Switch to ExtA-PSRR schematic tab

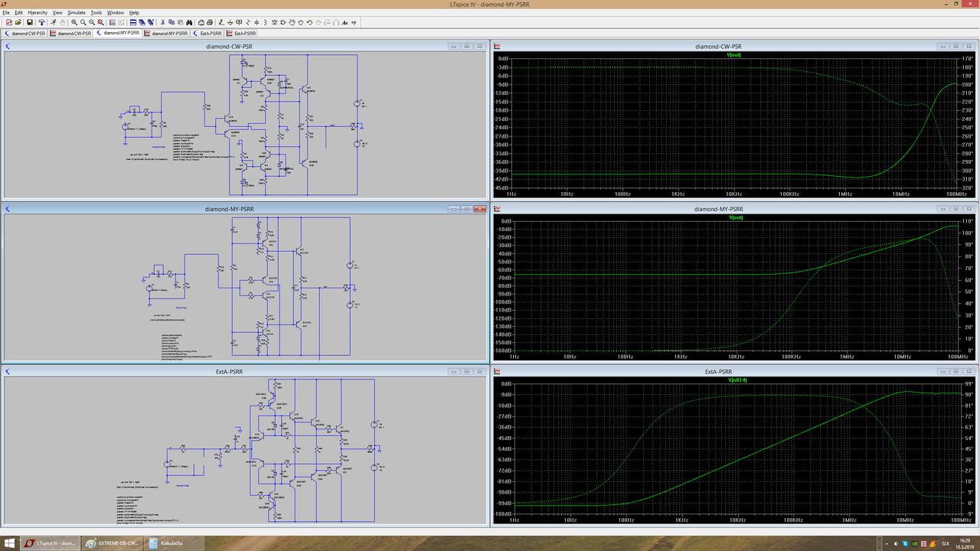pos(208,33)
